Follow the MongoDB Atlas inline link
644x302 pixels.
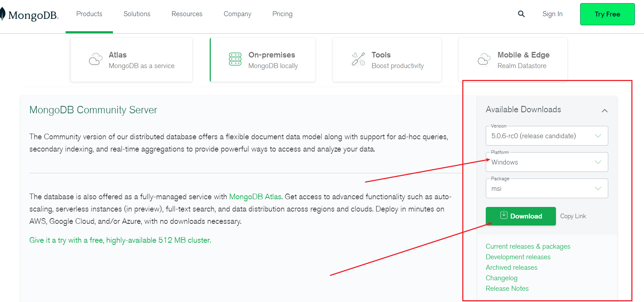point(255,197)
